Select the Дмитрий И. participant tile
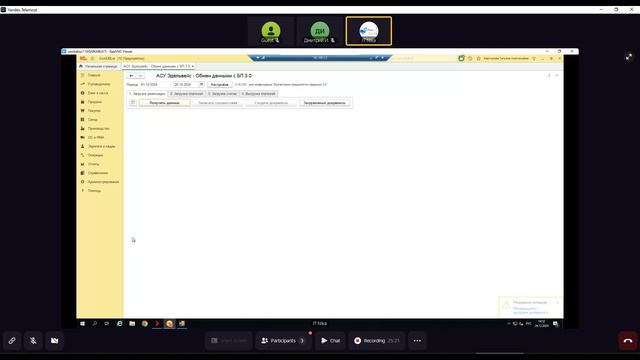 point(320,31)
